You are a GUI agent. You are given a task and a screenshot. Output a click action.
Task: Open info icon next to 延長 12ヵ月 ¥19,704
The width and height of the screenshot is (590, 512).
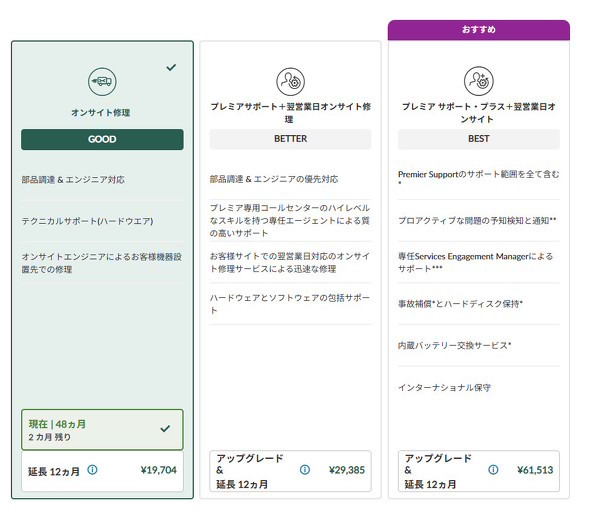coord(92,470)
